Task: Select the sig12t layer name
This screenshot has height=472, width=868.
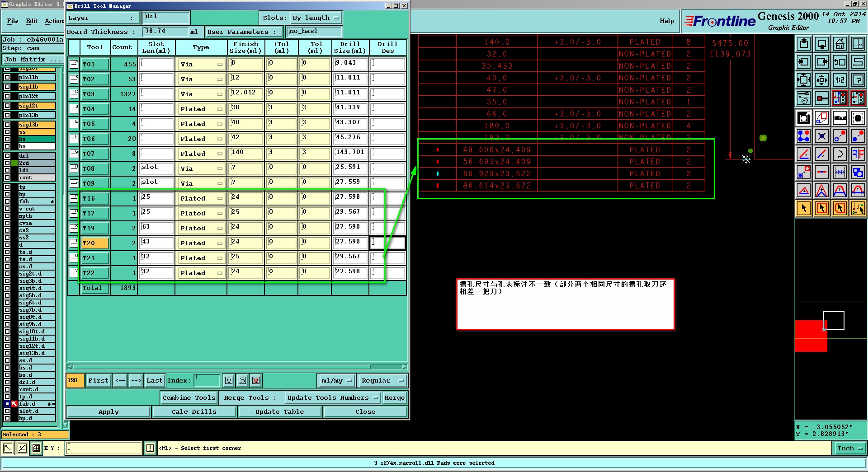Action: coord(37,106)
